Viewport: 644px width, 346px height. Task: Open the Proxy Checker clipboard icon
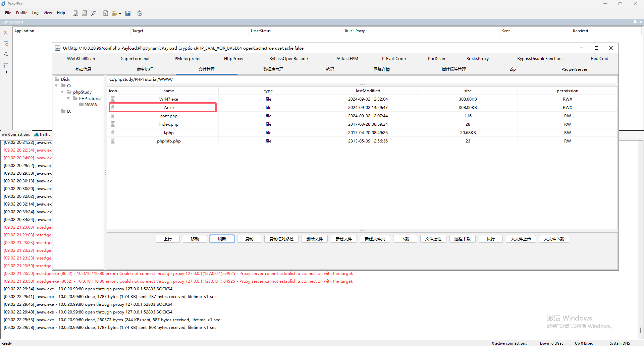click(140, 13)
